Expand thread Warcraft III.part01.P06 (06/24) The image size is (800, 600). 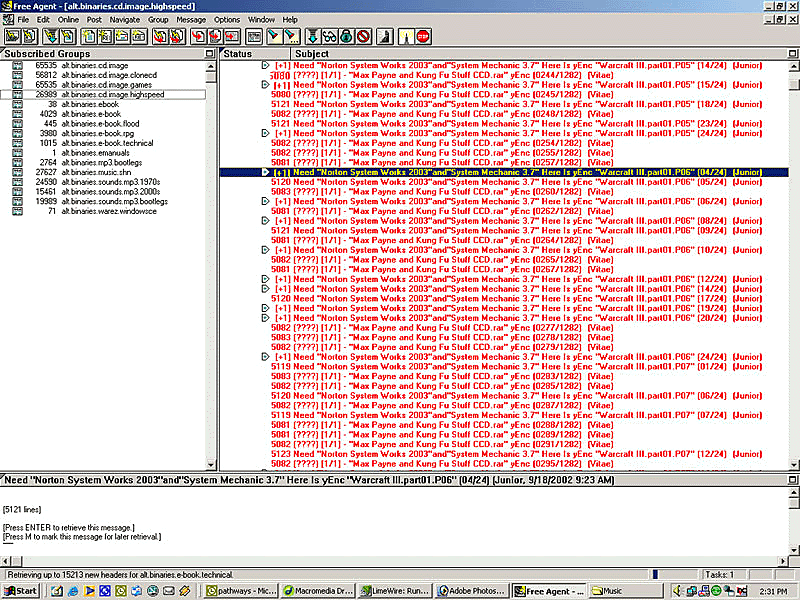click(265, 201)
